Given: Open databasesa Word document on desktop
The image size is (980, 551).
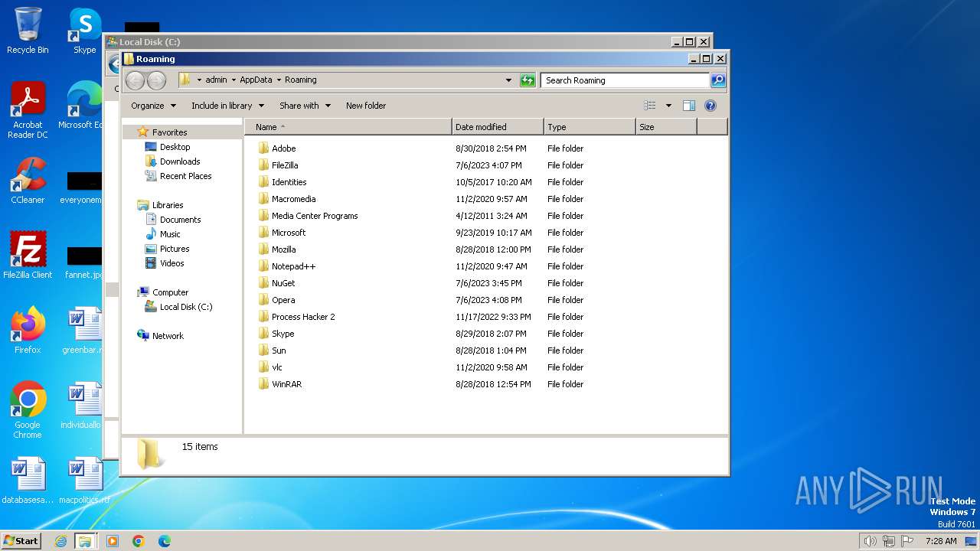Looking at the screenshot, I should tap(28, 481).
